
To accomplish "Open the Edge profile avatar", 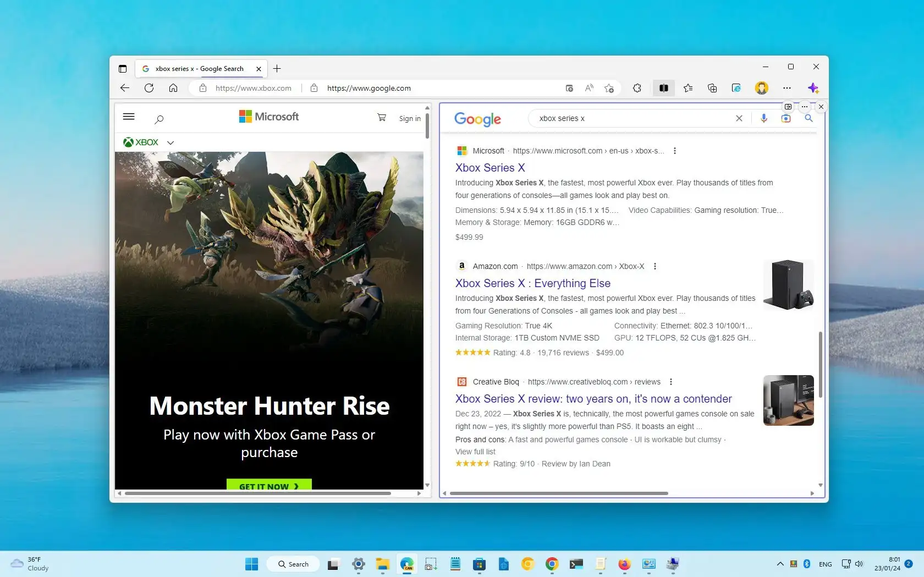I will point(761,88).
